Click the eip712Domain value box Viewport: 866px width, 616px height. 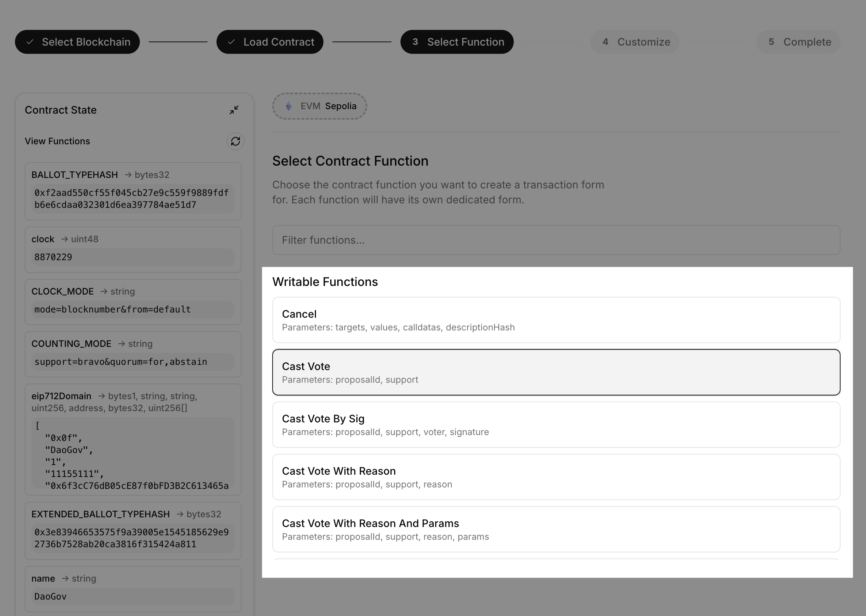coord(133,455)
